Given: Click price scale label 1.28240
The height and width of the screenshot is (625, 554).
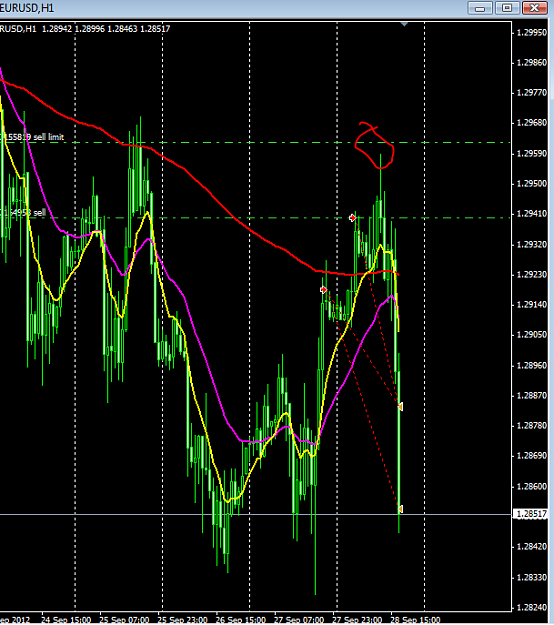Looking at the screenshot, I should (x=532, y=607).
